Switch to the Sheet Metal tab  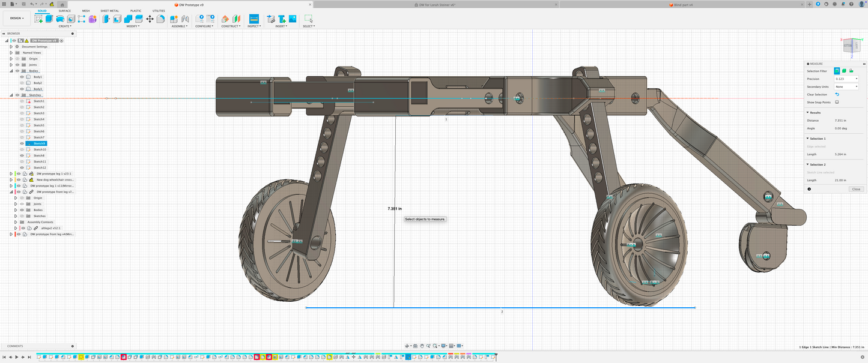pos(109,11)
